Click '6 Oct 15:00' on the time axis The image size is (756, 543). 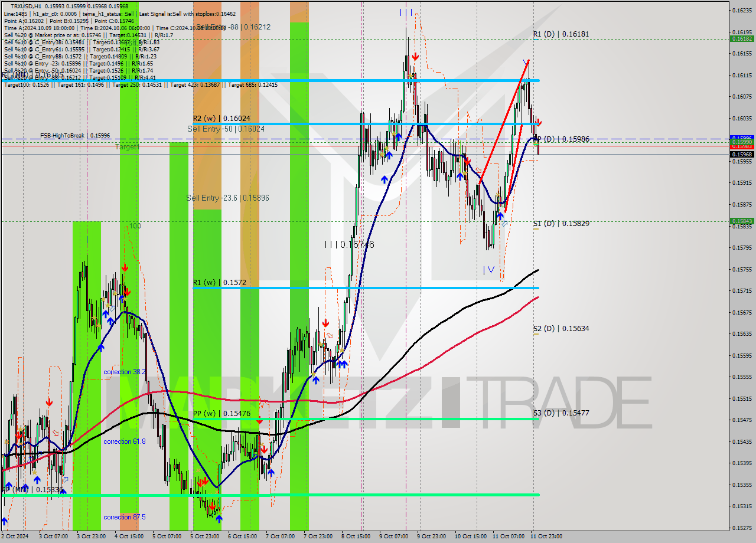pos(242,537)
